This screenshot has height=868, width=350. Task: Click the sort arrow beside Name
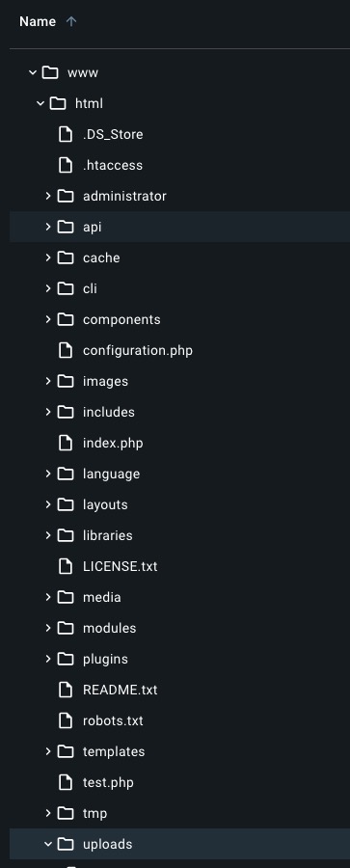pos(71,21)
